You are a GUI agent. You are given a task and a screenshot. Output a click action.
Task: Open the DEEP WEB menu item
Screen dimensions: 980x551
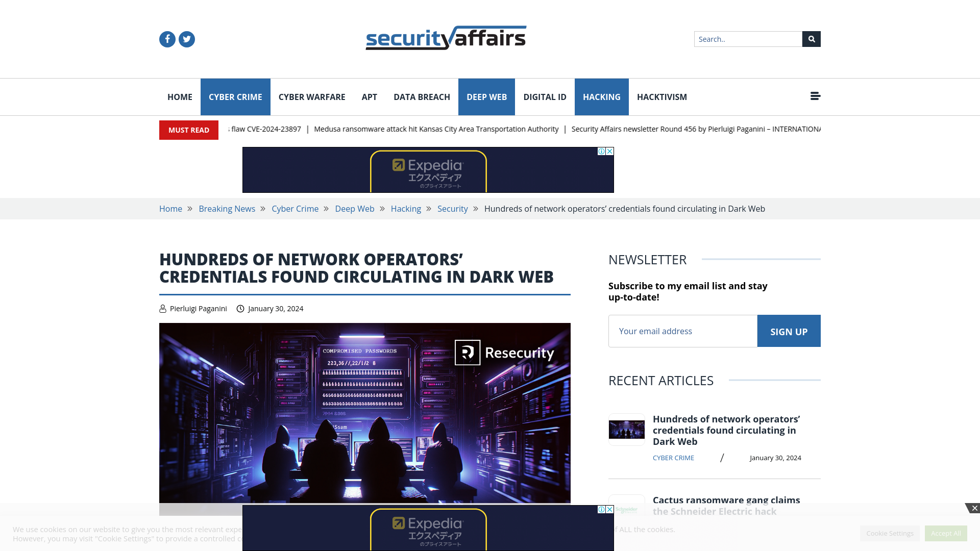click(x=486, y=97)
